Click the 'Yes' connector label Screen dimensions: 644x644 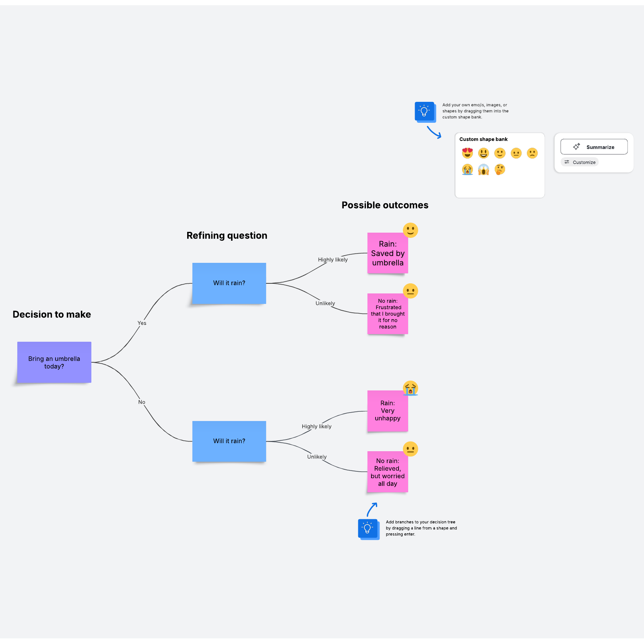pyautogui.click(x=142, y=323)
